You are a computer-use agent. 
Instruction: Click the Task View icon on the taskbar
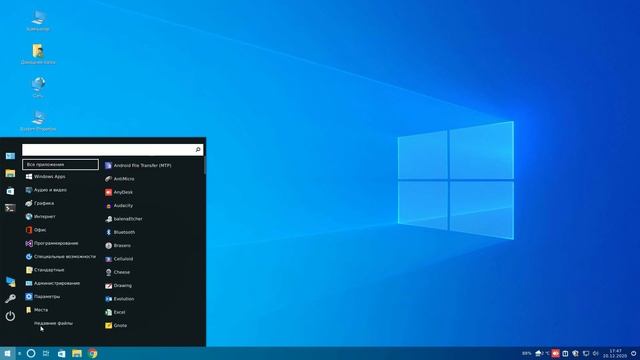pos(46,353)
